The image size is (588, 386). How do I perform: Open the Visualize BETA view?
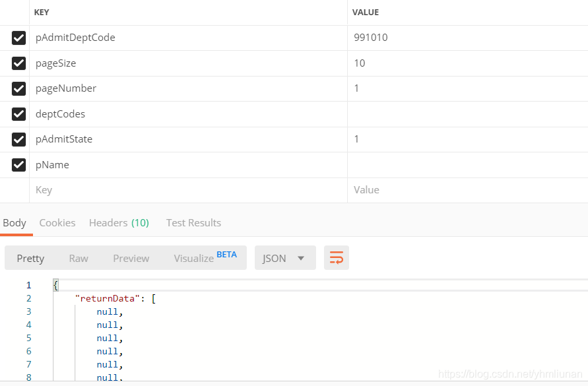pos(205,257)
